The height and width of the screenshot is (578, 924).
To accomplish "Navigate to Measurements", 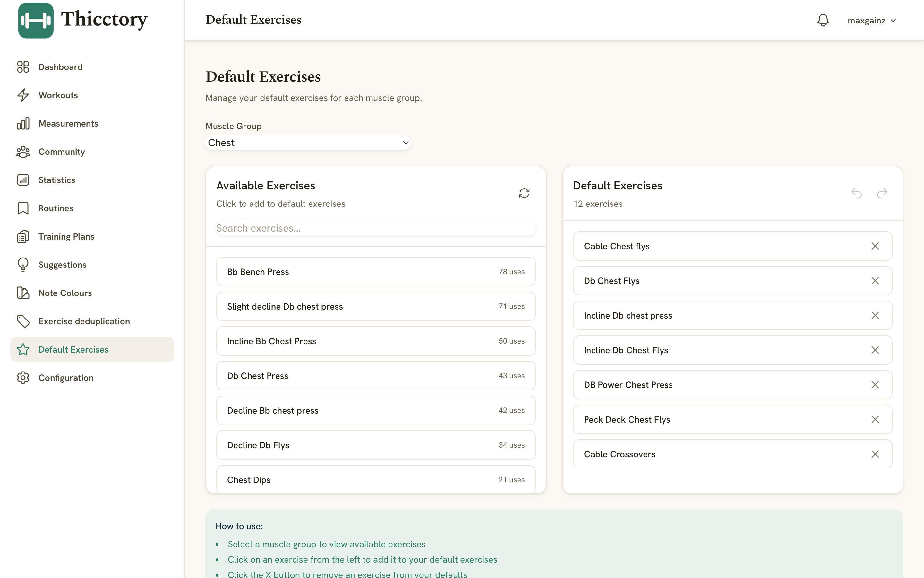I will pyautogui.click(x=92, y=124).
